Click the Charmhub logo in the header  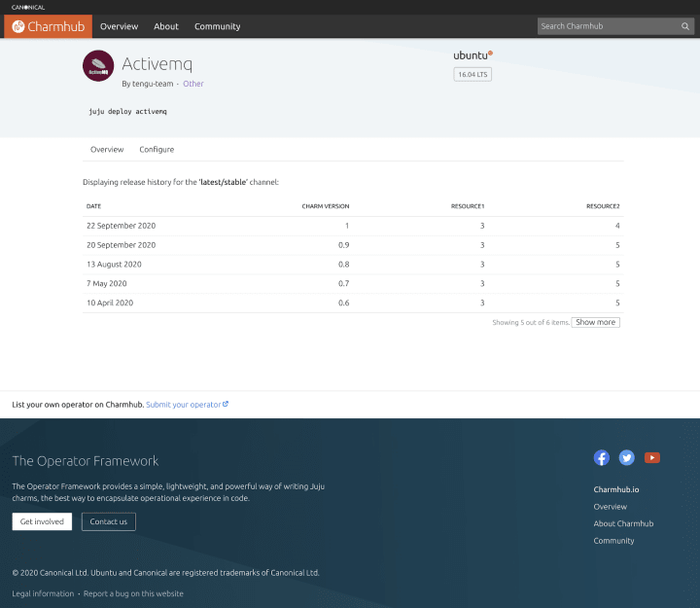(x=49, y=26)
